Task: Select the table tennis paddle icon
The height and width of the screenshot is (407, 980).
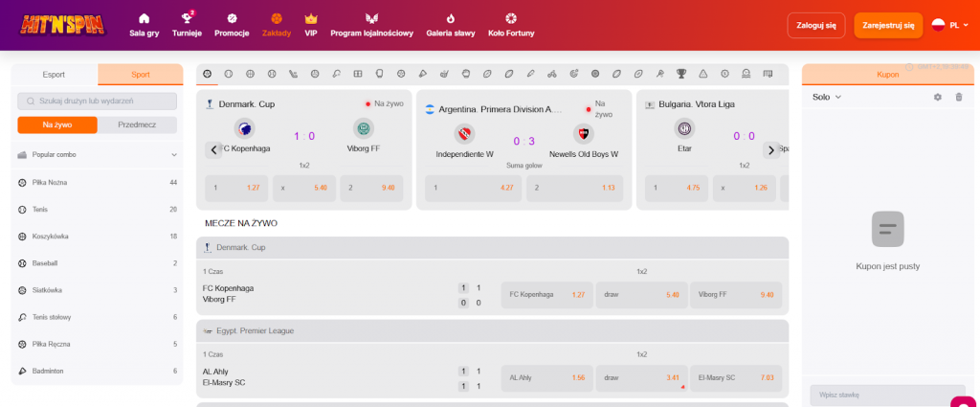Action: (x=336, y=74)
